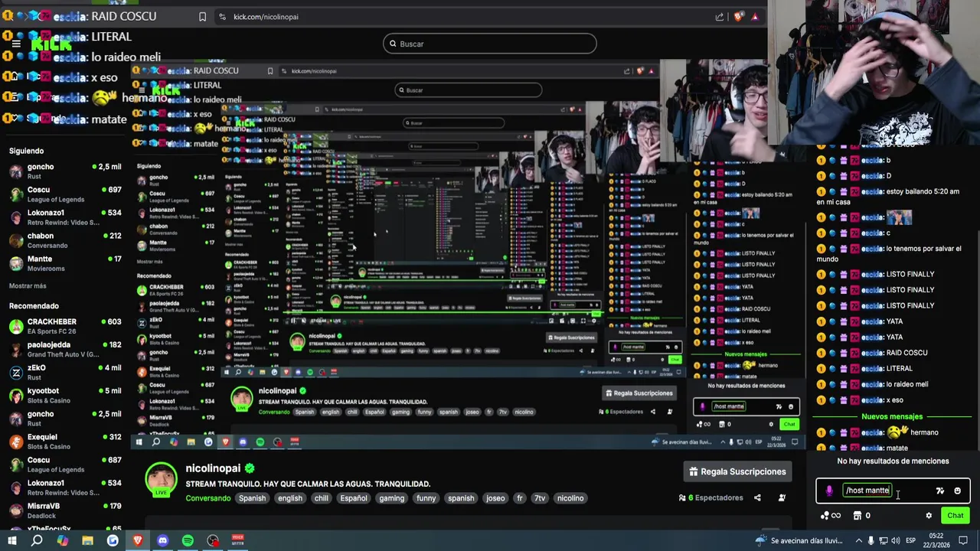Click the purple microphone icon in chat box
The image size is (980, 551).
click(x=829, y=491)
